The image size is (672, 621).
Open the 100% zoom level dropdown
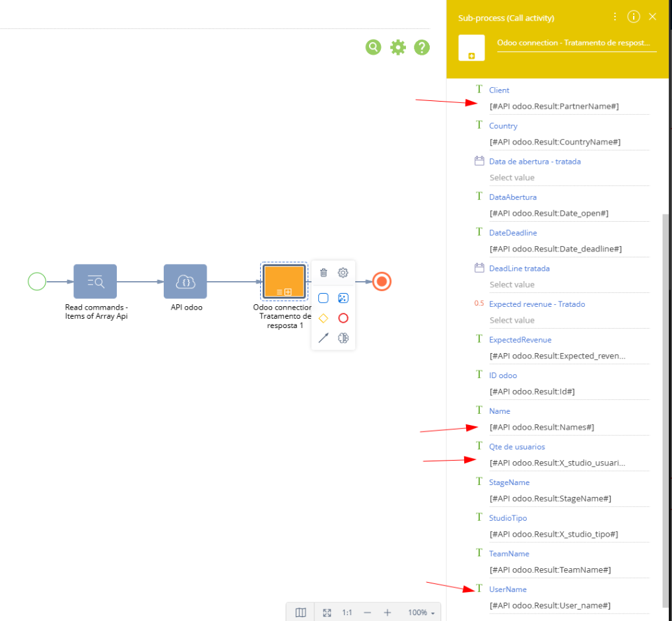pyautogui.click(x=421, y=612)
